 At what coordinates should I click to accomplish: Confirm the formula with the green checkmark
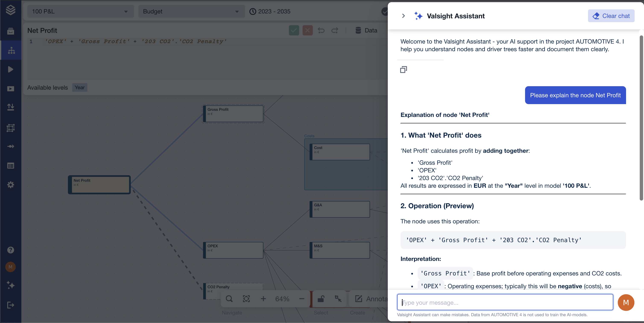tap(294, 30)
